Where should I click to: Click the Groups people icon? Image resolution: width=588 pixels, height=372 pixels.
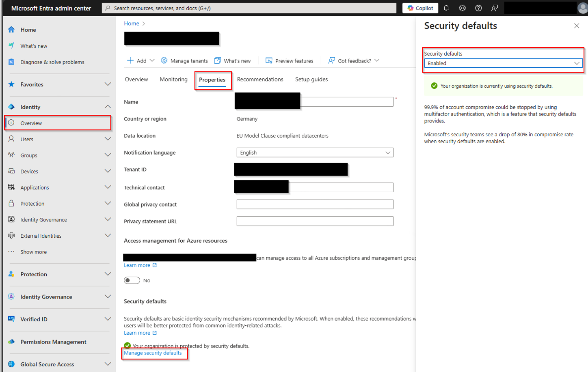[x=11, y=155]
